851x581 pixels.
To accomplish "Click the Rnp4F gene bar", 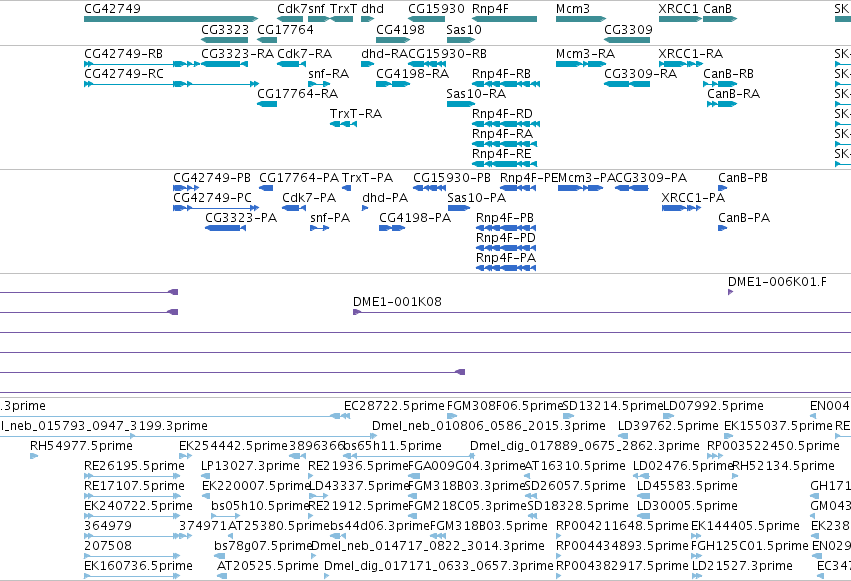I will point(504,19).
